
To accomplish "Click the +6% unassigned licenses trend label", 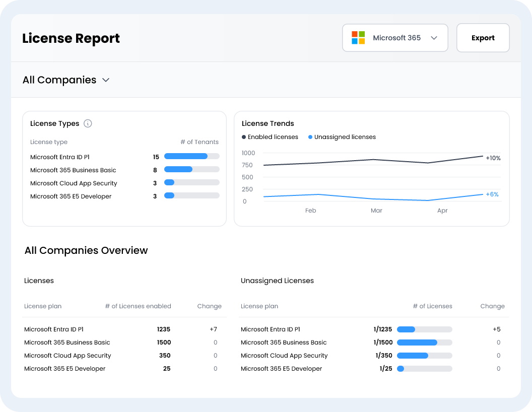I will click(492, 194).
